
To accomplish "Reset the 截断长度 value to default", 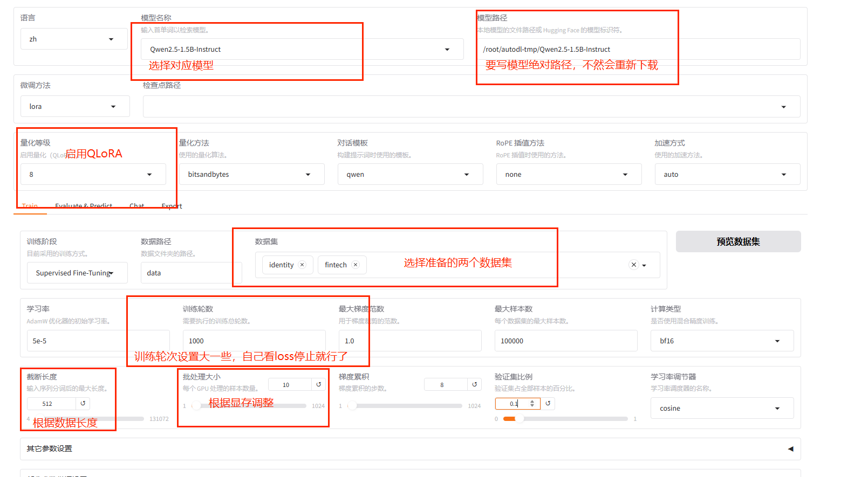I will 83,403.
